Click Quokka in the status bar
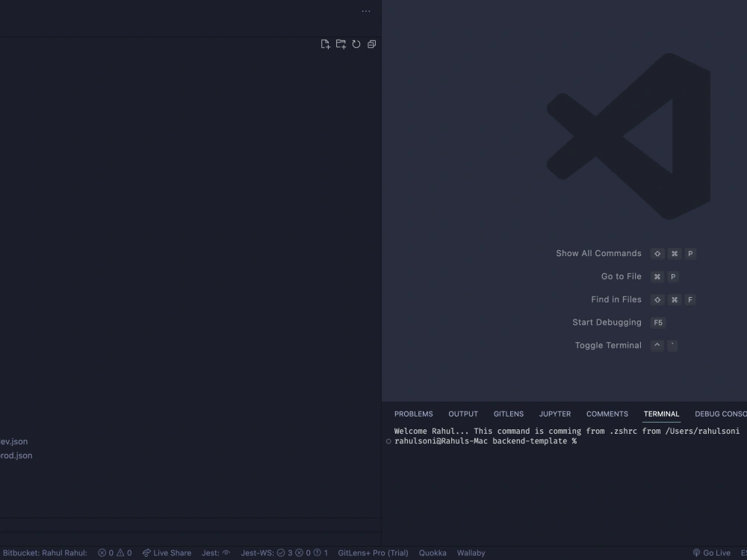The height and width of the screenshot is (560, 747). pyautogui.click(x=433, y=553)
